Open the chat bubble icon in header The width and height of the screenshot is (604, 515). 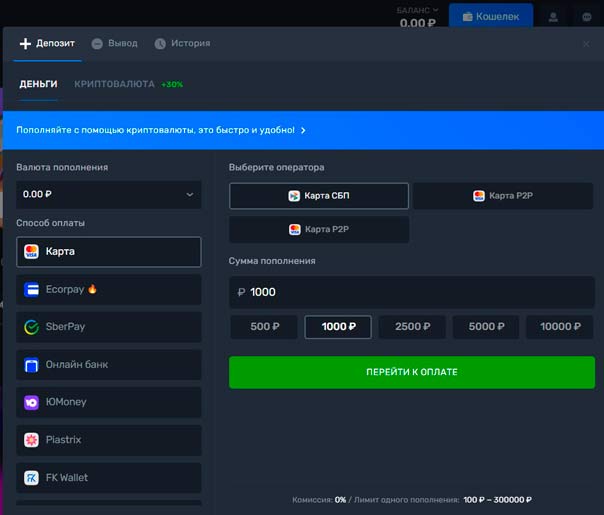click(x=585, y=17)
